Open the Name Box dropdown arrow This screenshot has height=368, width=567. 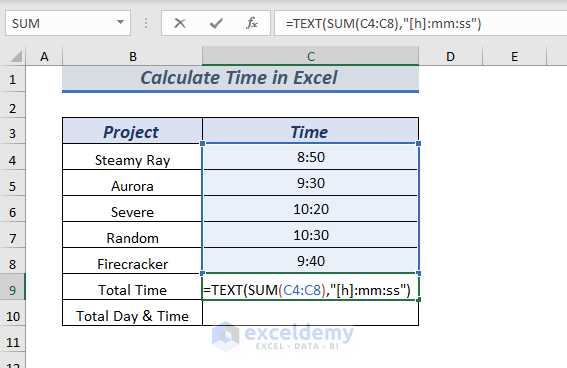120,22
